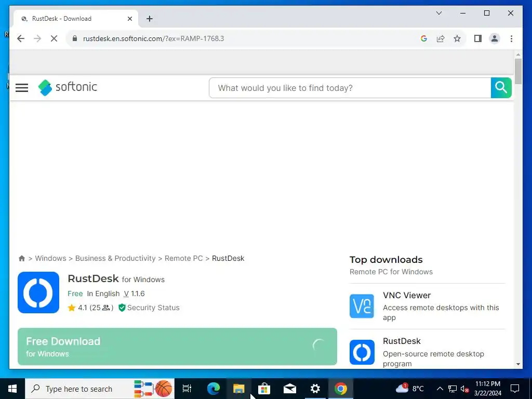View site info via the lock icon
The image size is (532, 399).
pos(75,38)
